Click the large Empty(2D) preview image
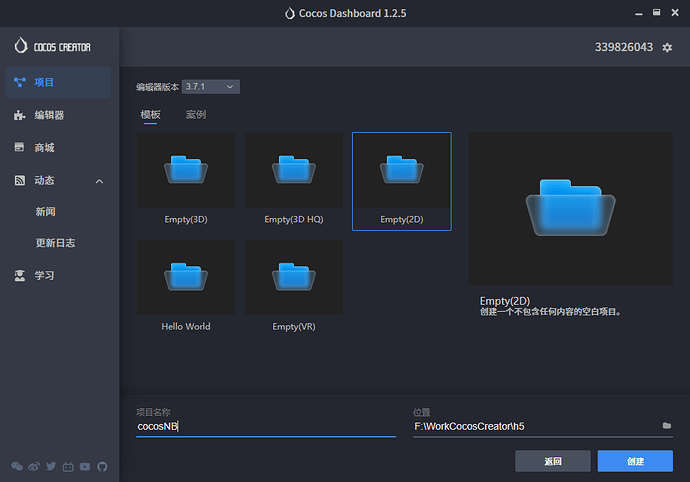This screenshot has height=482, width=690. 571,209
